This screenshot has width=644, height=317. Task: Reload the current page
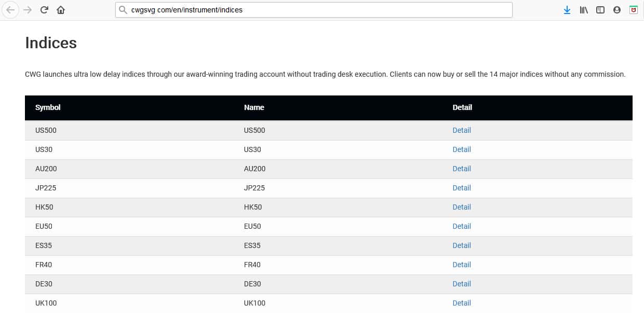pyautogui.click(x=45, y=10)
